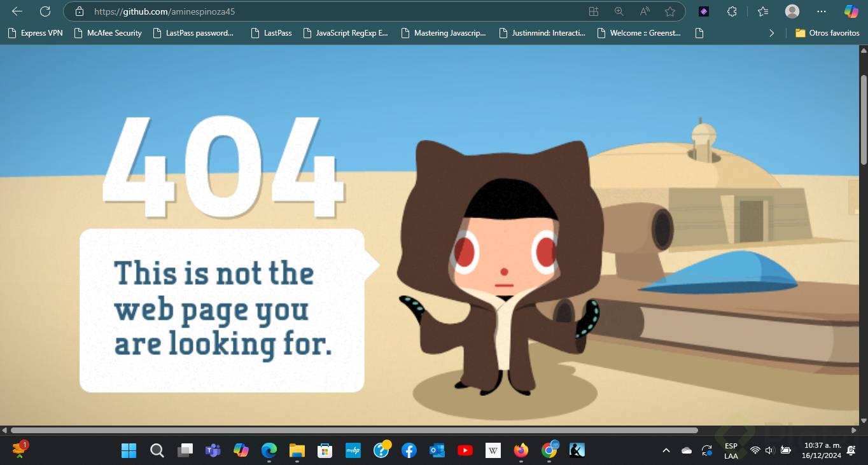The width and height of the screenshot is (868, 465).
Task: View site information via the padlock icon
Action: coord(80,11)
